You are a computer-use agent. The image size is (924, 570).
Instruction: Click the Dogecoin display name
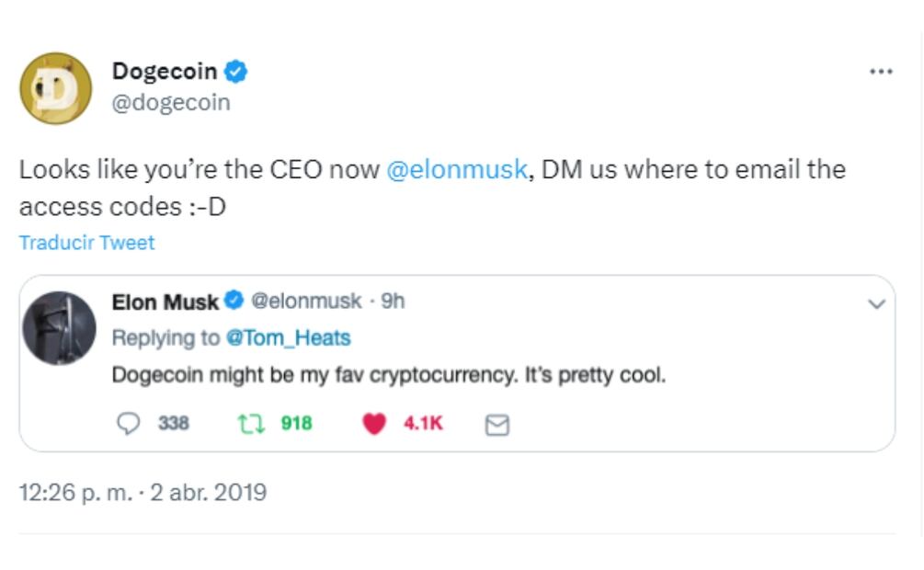pos(165,71)
